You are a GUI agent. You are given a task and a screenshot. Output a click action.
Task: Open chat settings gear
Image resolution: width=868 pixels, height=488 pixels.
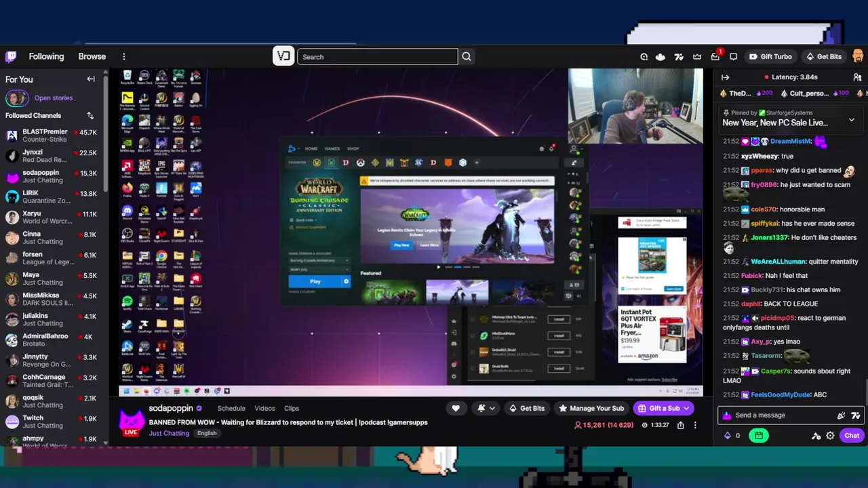(830, 436)
